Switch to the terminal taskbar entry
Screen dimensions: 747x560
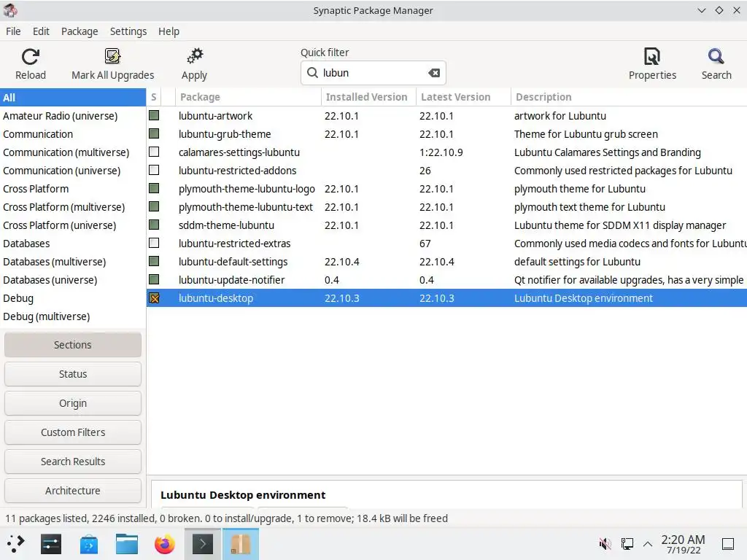point(203,544)
